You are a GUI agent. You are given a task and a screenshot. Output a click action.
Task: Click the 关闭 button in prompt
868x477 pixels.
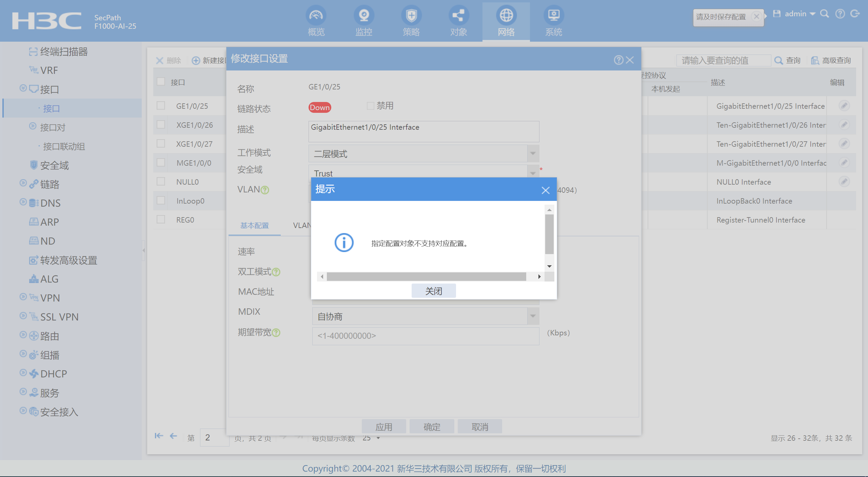[433, 291]
